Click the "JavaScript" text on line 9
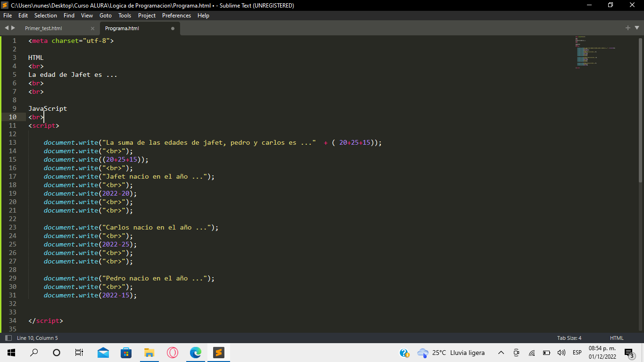The image size is (644, 362). (x=48, y=108)
